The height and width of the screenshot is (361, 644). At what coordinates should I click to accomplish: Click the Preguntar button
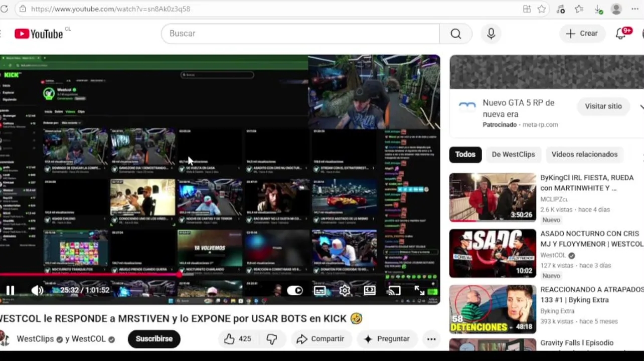coord(386,339)
